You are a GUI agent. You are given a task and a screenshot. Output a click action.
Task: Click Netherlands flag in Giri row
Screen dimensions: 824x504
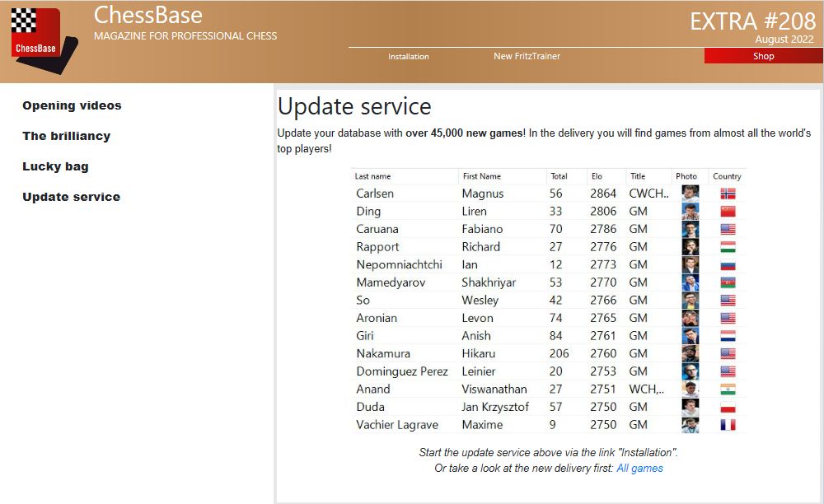pos(728,337)
